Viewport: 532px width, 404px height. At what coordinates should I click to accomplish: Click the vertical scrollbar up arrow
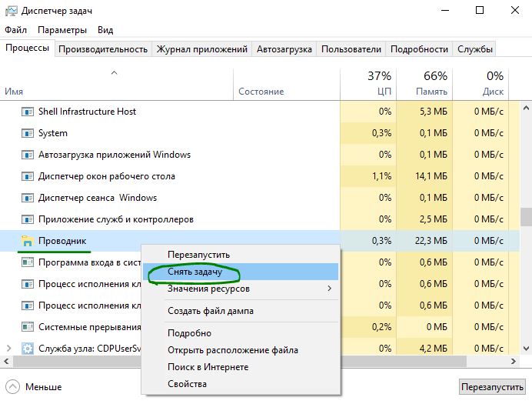[526, 109]
